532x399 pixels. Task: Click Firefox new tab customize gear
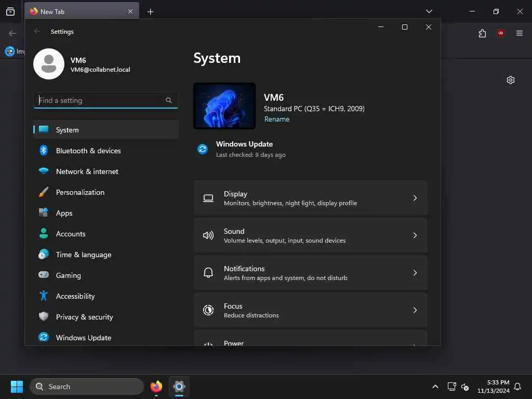point(510,80)
